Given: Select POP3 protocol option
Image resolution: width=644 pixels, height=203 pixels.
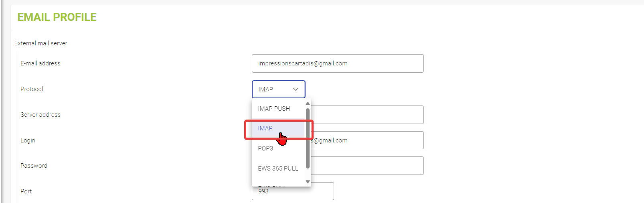Looking at the screenshot, I should [278, 148].
